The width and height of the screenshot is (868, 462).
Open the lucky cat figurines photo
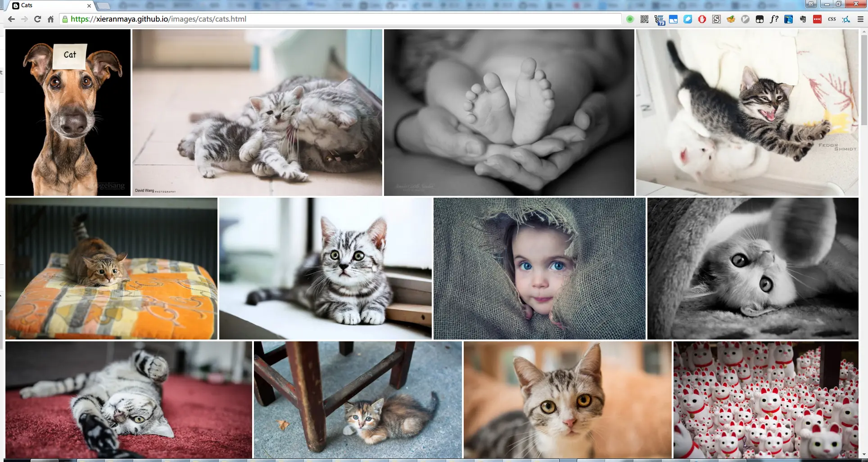(766, 400)
